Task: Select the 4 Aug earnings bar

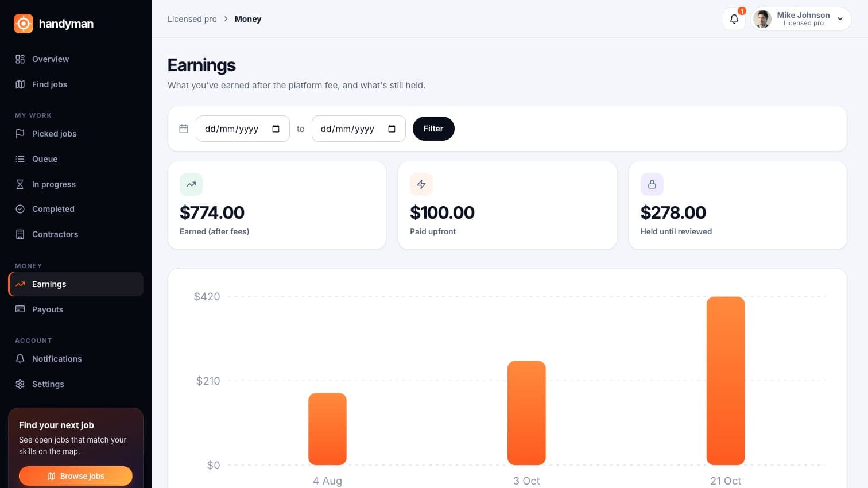Action: click(x=327, y=429)
